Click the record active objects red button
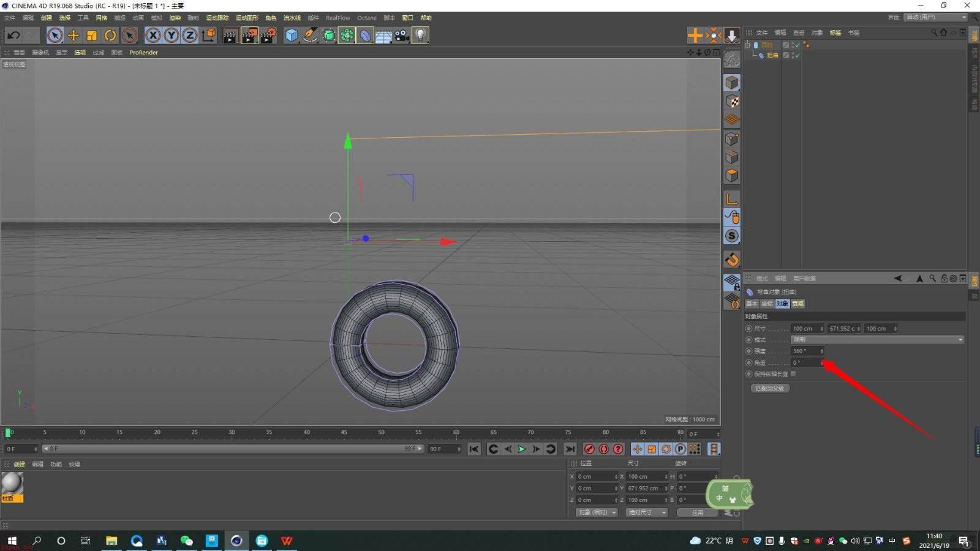 589,449
